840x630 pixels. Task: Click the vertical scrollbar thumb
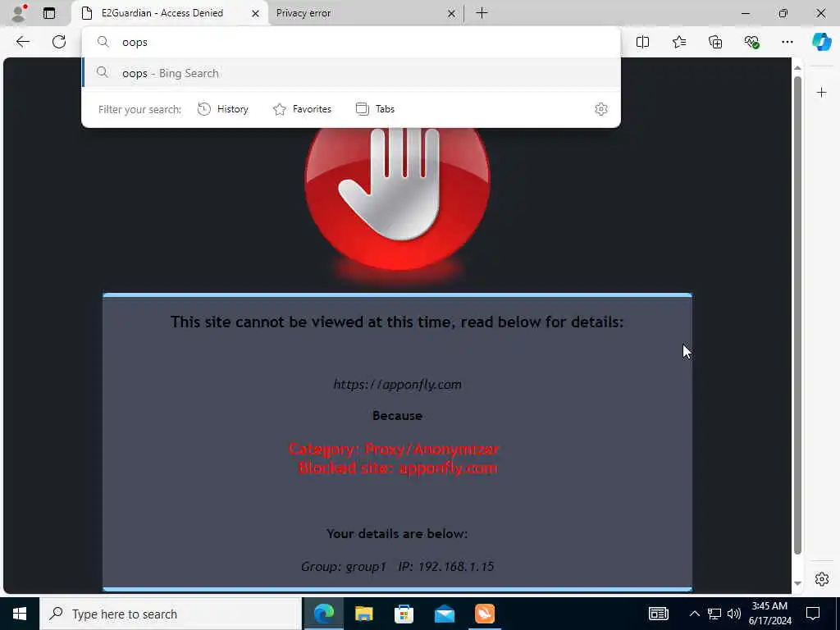click(797, 315)
